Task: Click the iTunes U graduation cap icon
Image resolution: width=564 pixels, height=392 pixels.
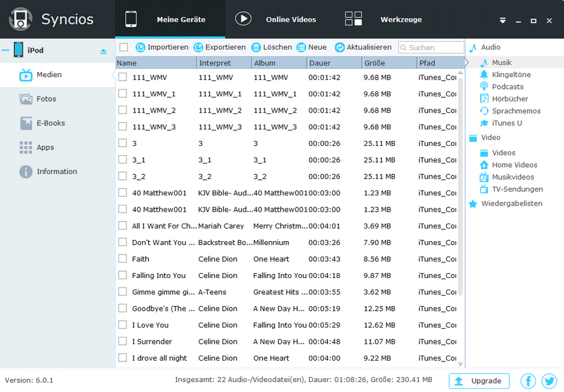Action: pyautogui.click(x=484, y=123)
